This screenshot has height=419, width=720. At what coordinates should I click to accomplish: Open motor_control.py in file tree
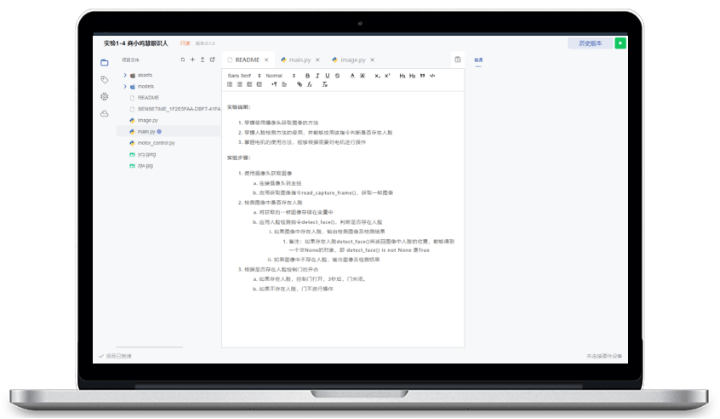click(155, 143)
